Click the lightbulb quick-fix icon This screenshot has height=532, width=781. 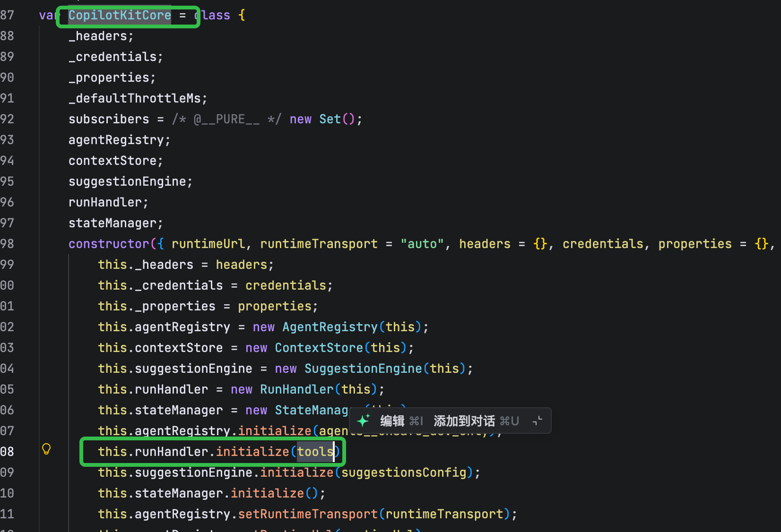[x=46, y=449]
